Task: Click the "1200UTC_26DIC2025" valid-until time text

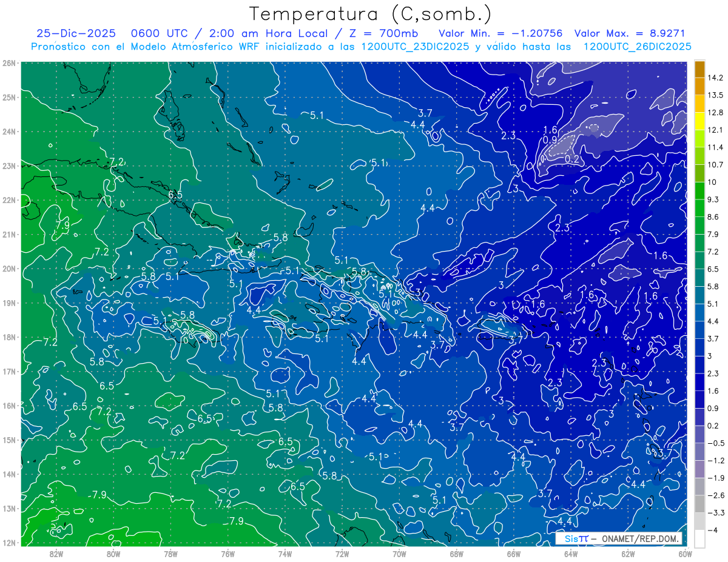Action: point(637,47)
